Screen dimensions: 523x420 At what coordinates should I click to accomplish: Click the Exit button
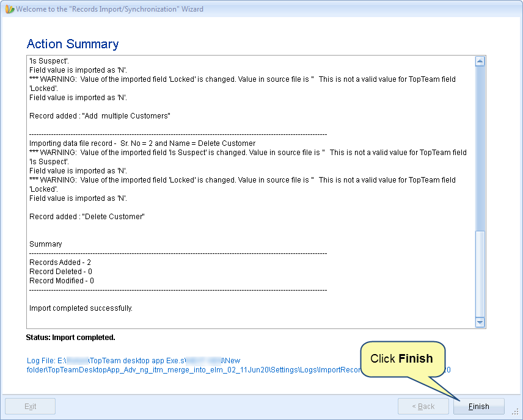[31, 407]
